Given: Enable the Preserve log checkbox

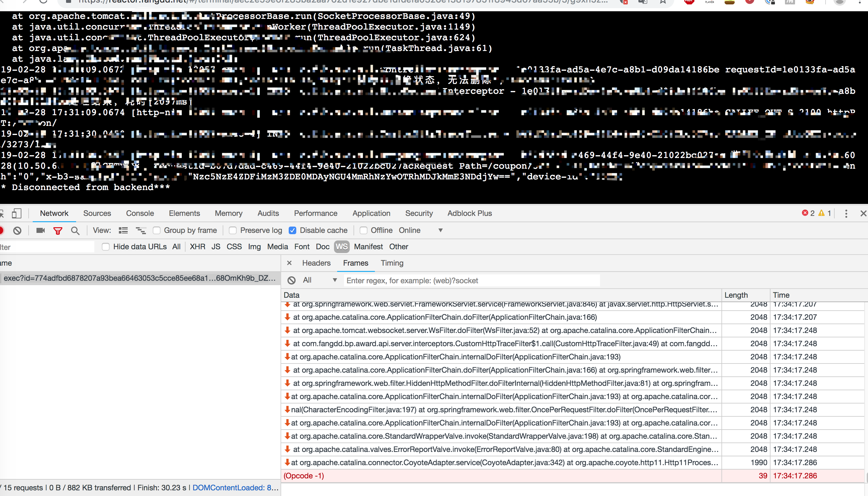Looking at the screenshot, I should (233, 231).
